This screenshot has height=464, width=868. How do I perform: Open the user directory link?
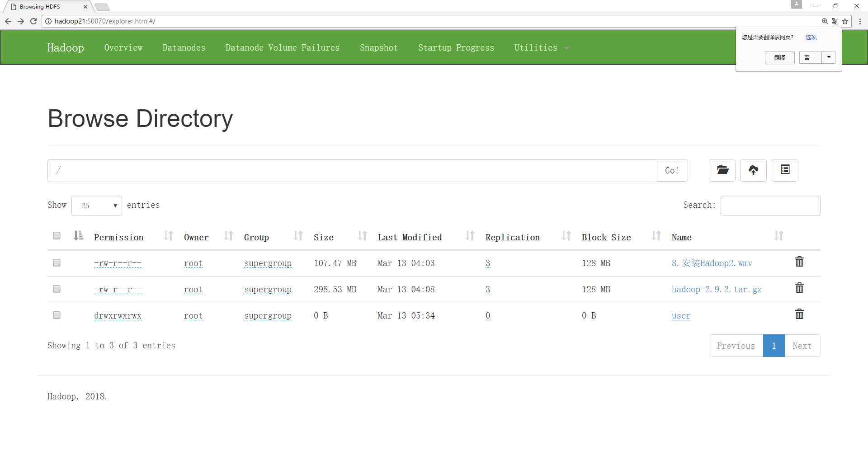pyautogui.click(x=681, y=316)
